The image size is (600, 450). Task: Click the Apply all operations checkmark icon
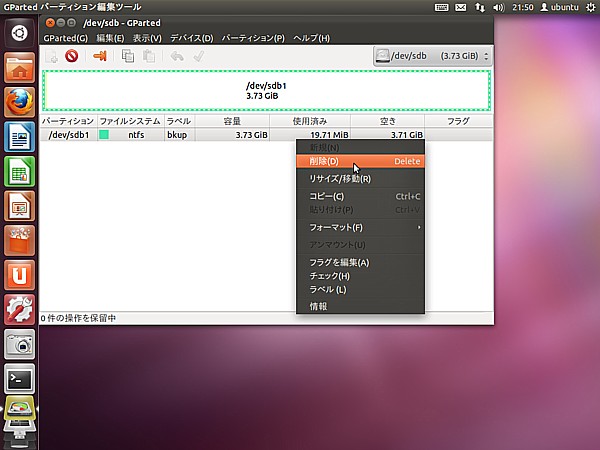pos(198,56)
